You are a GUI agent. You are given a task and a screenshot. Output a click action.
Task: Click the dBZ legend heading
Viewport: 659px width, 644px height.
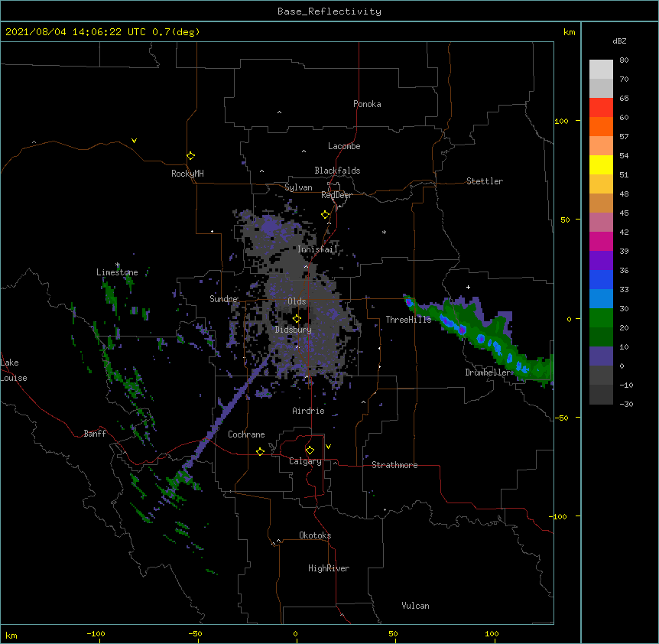pyautogui.click(x=619, y=41)
